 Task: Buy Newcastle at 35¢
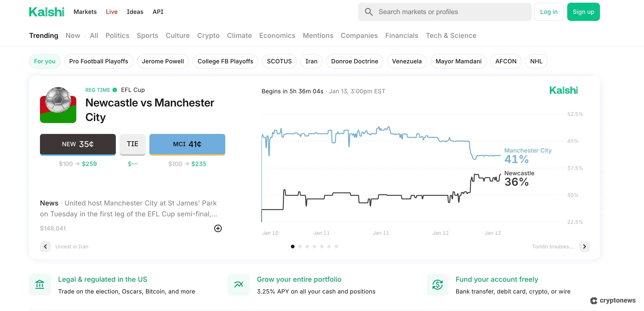click(78, 144)
